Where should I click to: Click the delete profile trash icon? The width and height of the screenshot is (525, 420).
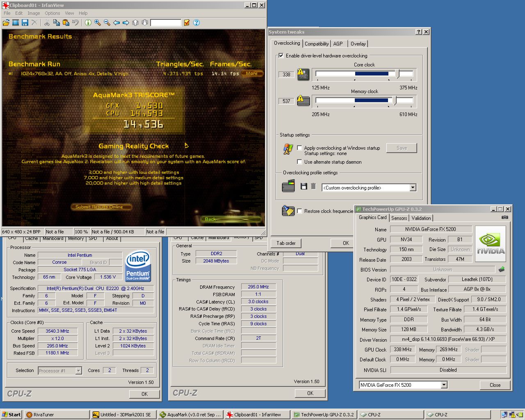click(313, 186)
